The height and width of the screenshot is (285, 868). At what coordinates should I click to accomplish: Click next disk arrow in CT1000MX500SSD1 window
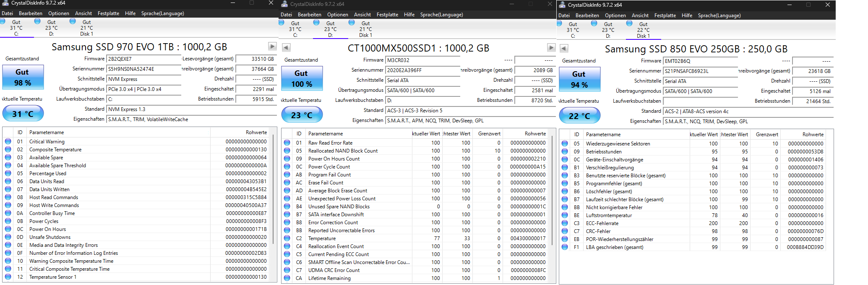tap(551, 48)
